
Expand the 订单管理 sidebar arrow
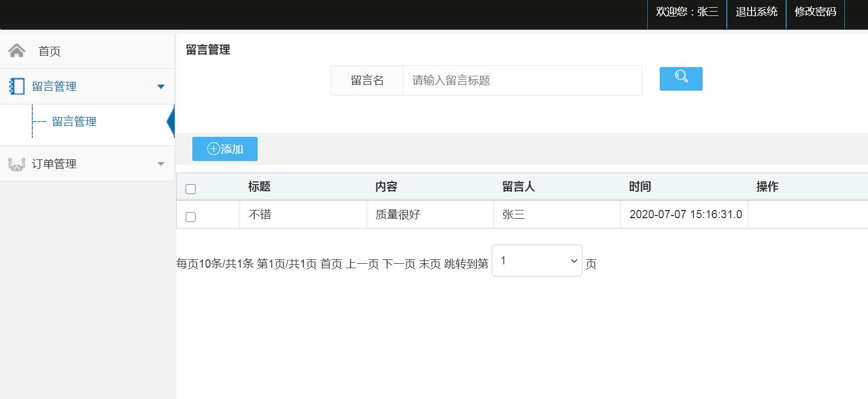pyautogui.click(x=161, y=164)
